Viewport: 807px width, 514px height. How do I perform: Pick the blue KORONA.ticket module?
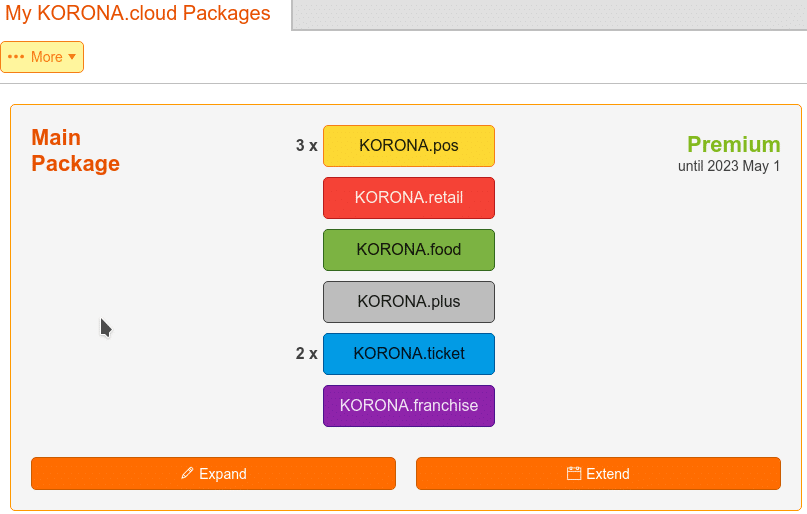tap(409, 353)
